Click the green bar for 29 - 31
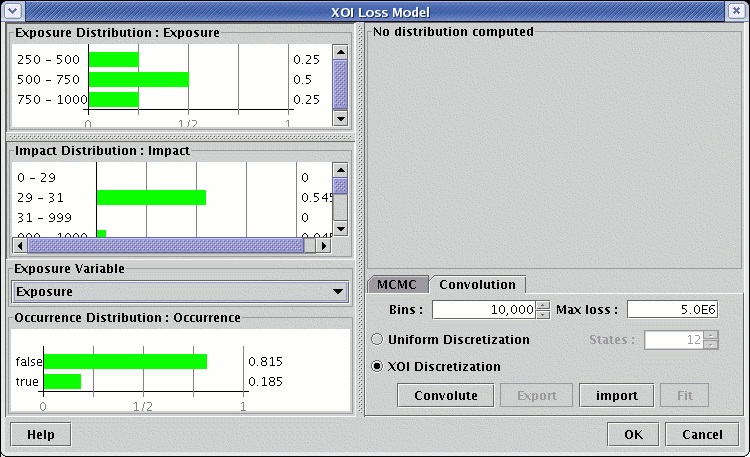 click(151, 198)
